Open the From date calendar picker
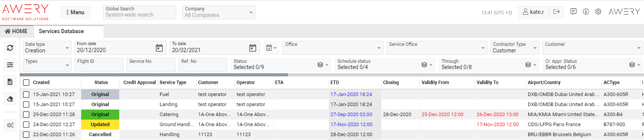Image resolution: width=644 pixels, height=140 pixels. click(159, 48)
